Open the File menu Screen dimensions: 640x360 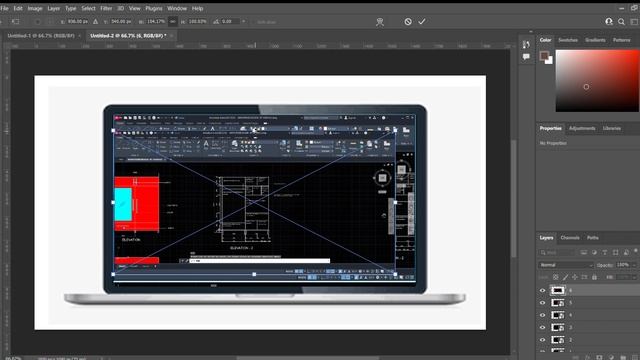pos(4,8)
